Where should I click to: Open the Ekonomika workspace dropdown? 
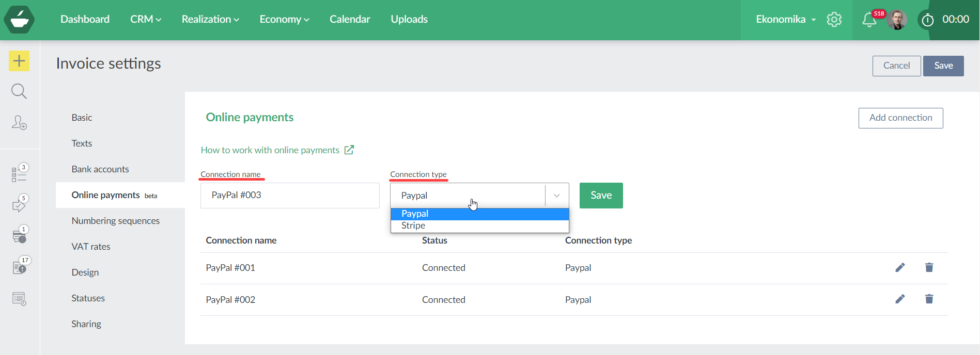click(x=786, y=20)
